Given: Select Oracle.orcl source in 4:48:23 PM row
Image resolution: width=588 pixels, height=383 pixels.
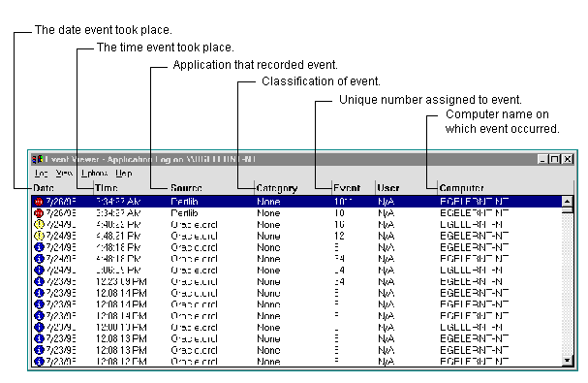Looking at the screenshot, I should [x=194, y=225].
